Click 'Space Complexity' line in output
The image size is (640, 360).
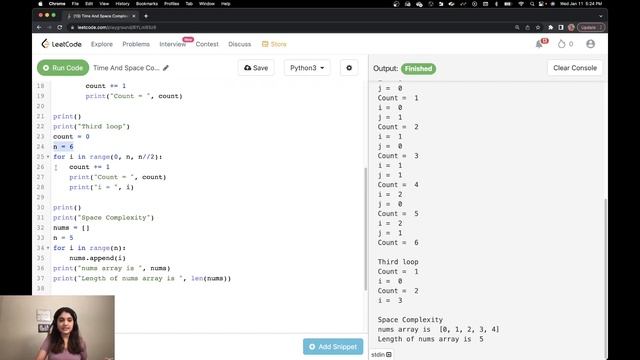click(x=410, y=320)
